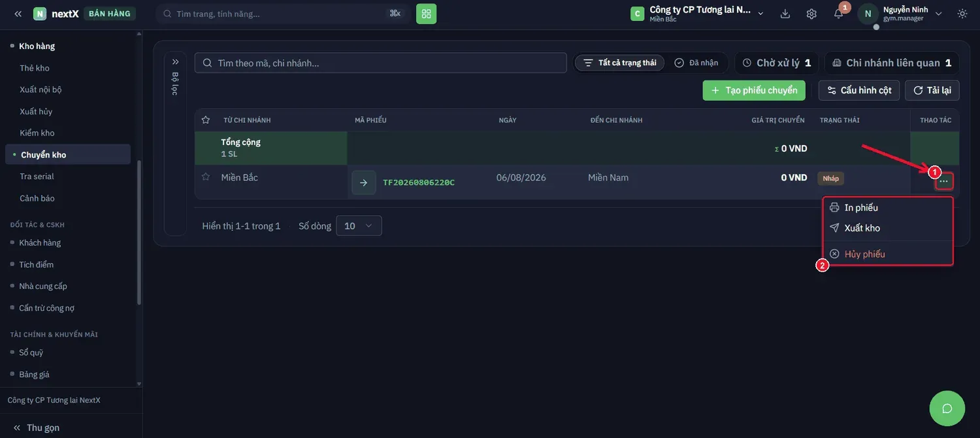Image resolution: width=980 pixels, height=438 pixels.
Task: Click the nextX logo icon
Action: click(x=40, y=14)
